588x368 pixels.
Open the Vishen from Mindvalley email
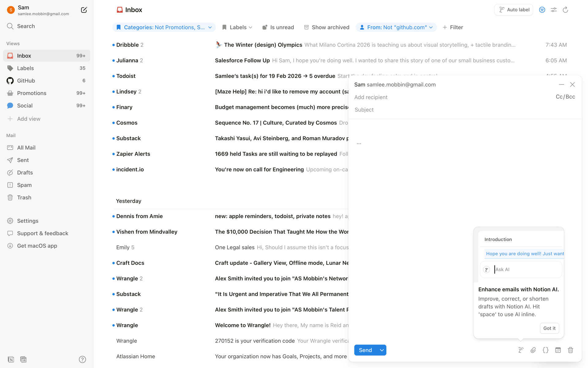230,232
